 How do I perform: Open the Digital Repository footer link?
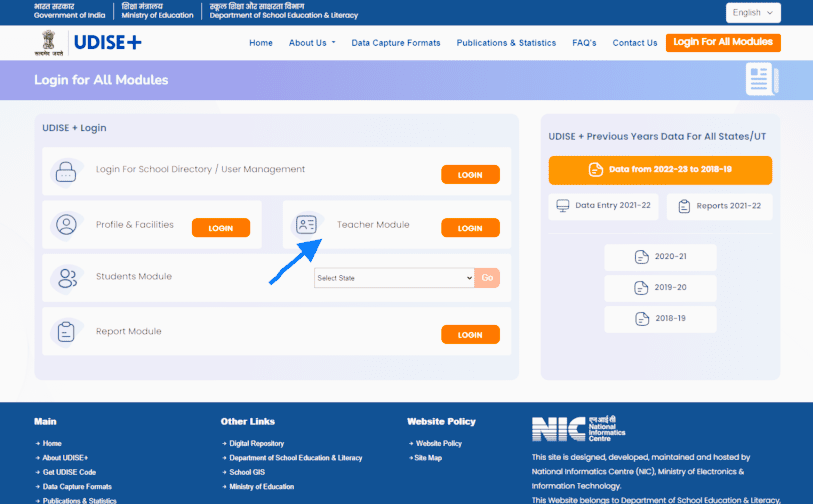click(x=256, y=443)
